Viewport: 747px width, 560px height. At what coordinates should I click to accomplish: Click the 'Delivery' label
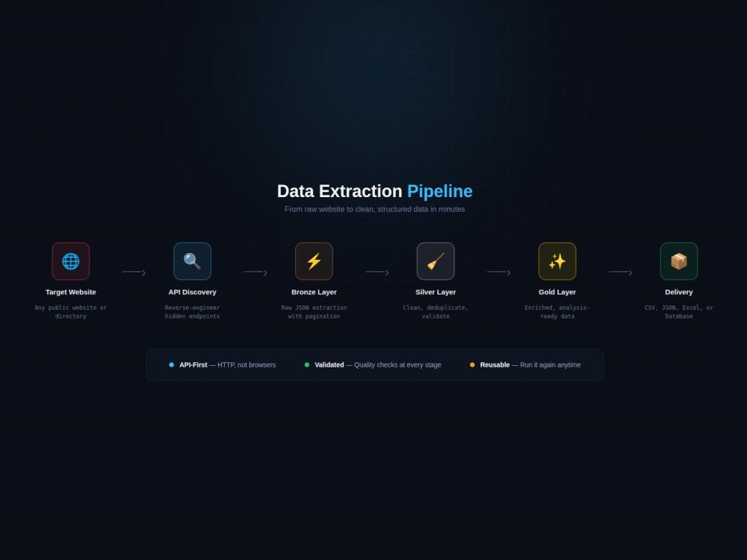pos(679,292)
